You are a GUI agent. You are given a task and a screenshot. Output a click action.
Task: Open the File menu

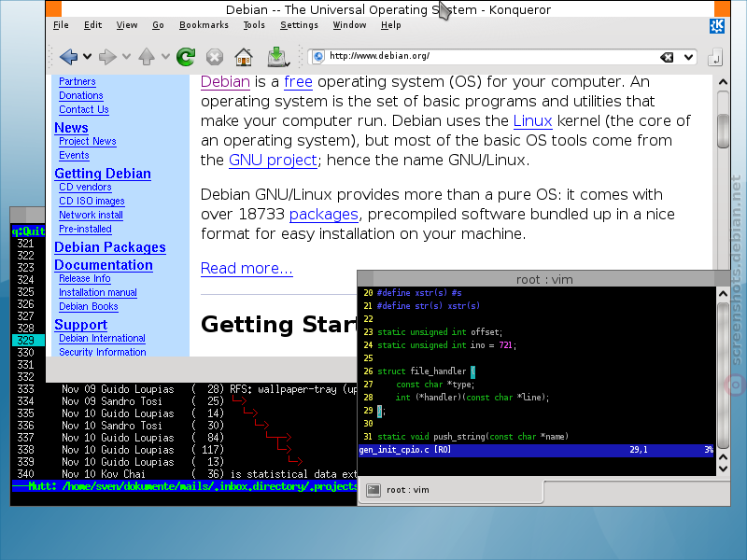pyautogui.click(x=61, y=25)
